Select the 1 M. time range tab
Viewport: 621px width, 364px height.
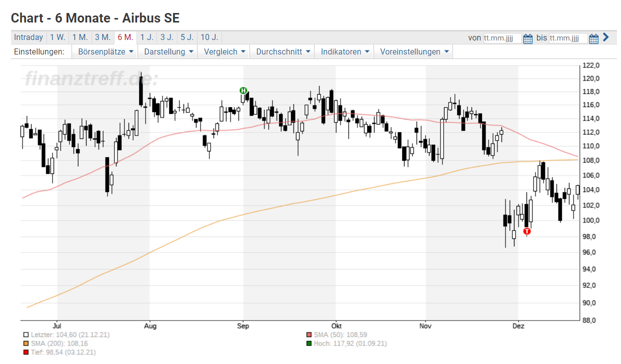pos(80,37)
